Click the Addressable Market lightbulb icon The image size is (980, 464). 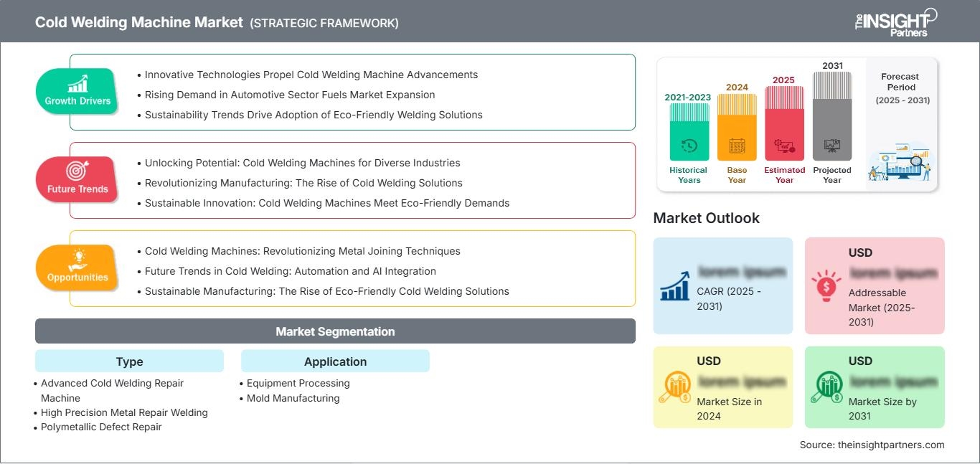826,286
